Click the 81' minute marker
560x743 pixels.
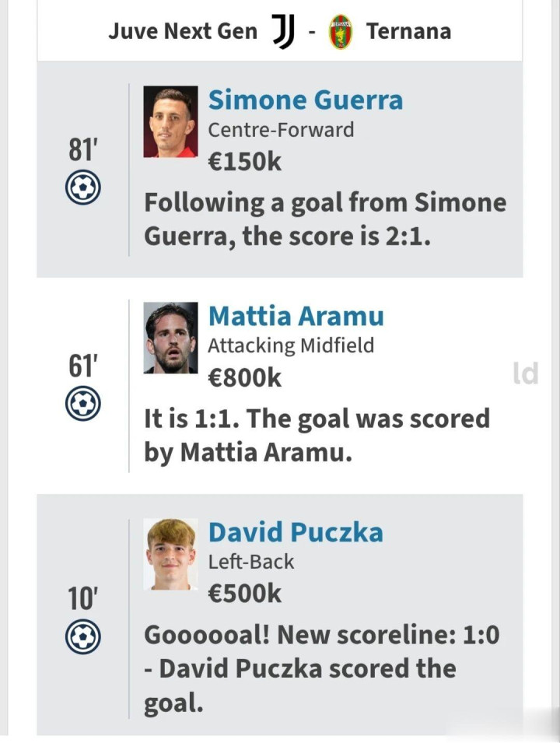[82, 150]
